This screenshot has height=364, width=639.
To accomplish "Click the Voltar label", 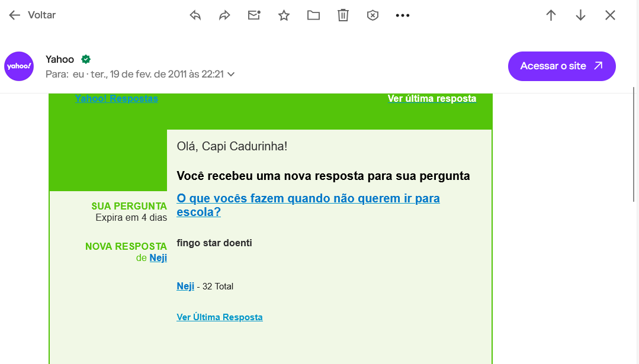I will [41, 15].
